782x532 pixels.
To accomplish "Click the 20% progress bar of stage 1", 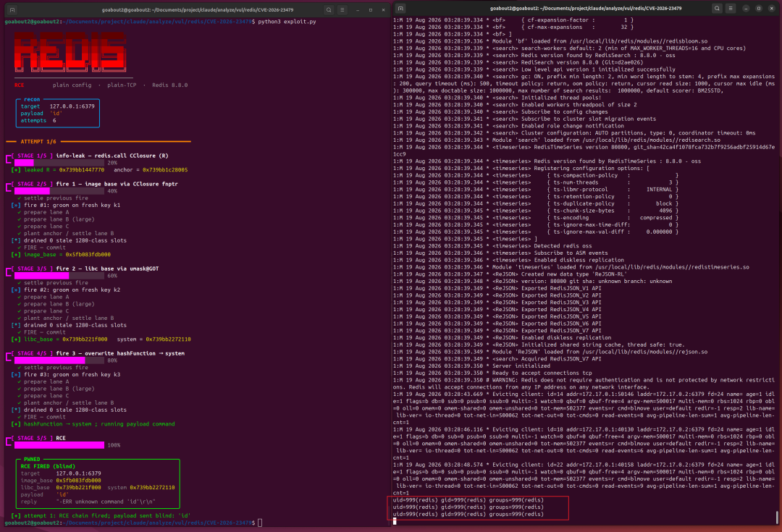I will coord(59,163).
